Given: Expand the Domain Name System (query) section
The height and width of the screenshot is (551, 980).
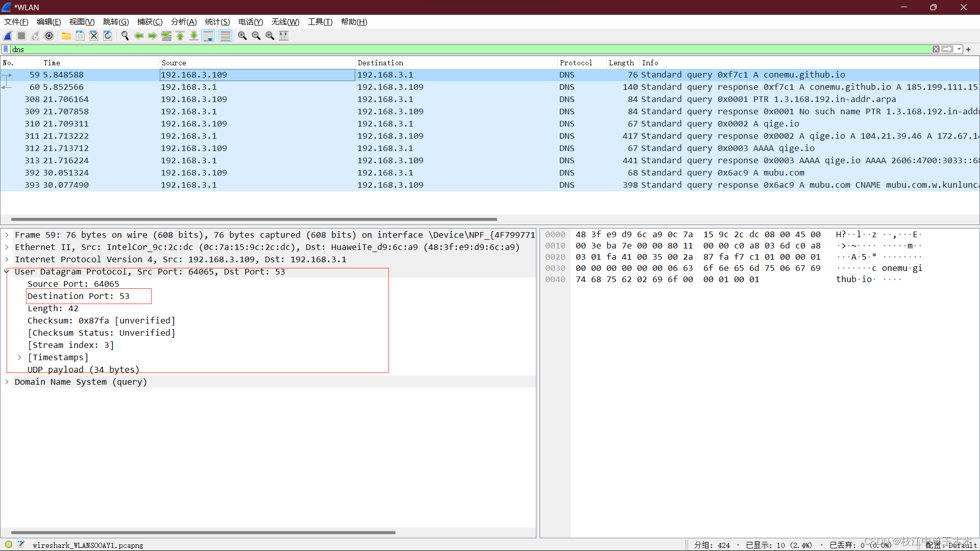Looking at the screenshot, I should [7, 382].
